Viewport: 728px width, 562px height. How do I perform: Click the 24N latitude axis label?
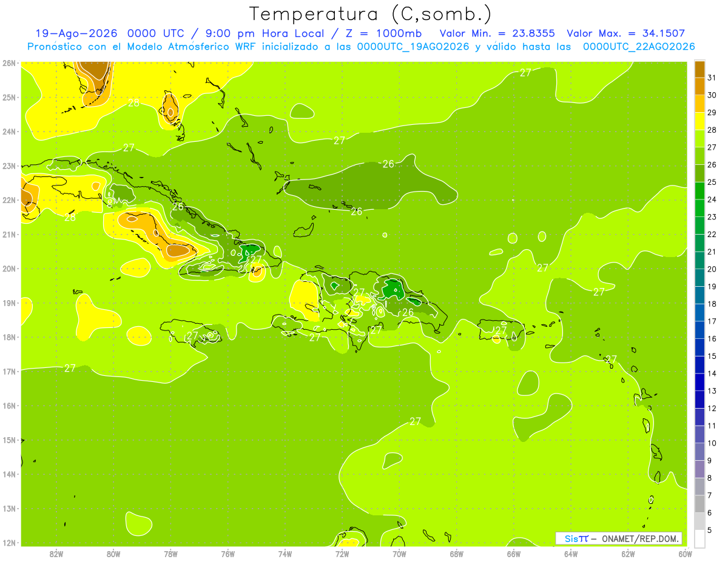tap(8, 131)
